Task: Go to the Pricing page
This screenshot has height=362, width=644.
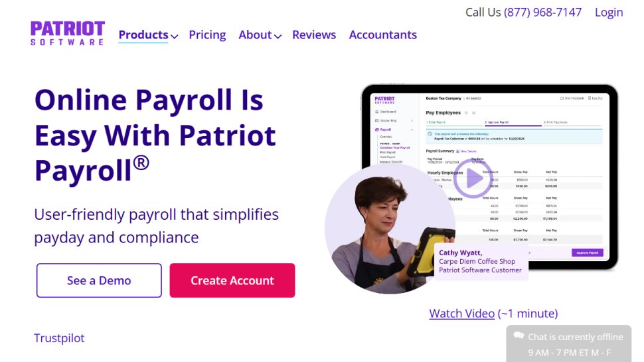Action: 207,35
